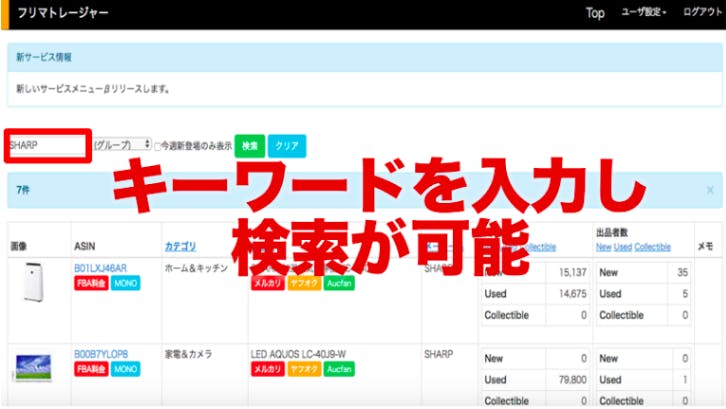Go to Top in the navigation bar
Viewport: 726px width, 409px height.
(x=595, y=13)
